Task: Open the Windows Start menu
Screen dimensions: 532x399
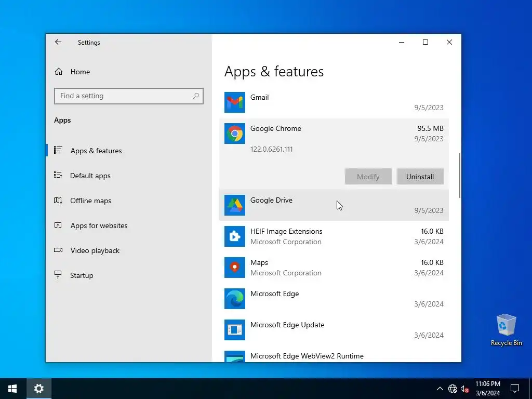Action: 12,389
